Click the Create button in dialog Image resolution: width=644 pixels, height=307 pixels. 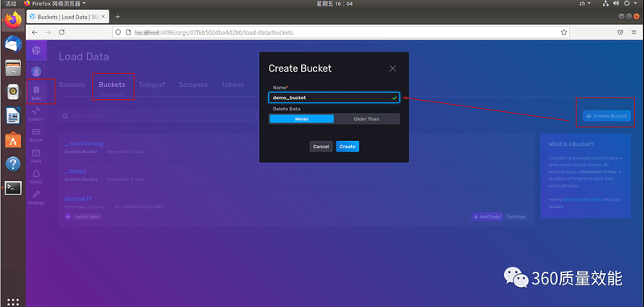348,147
